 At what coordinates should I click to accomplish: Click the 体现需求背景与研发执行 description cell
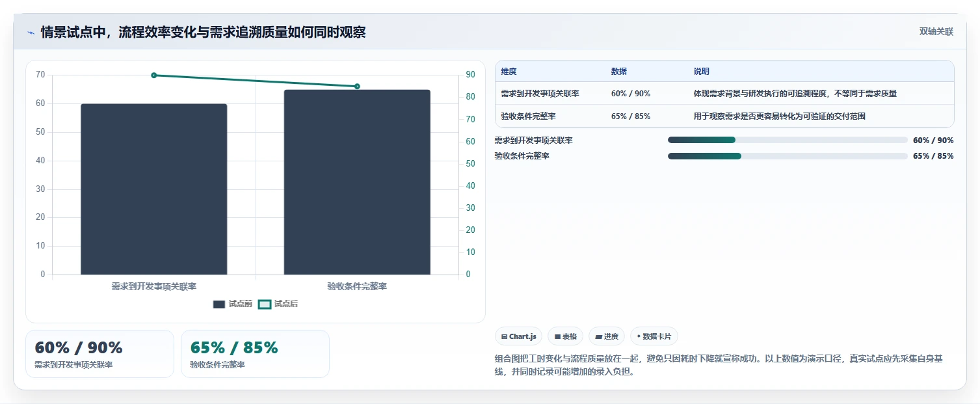[x=795, y=94]
